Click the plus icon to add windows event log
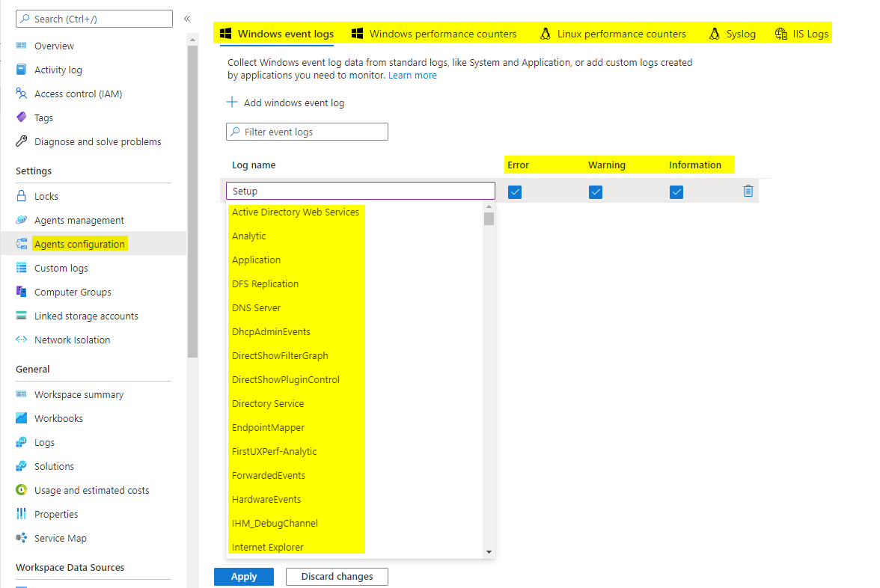880x588 pixels. click(232, 102)
